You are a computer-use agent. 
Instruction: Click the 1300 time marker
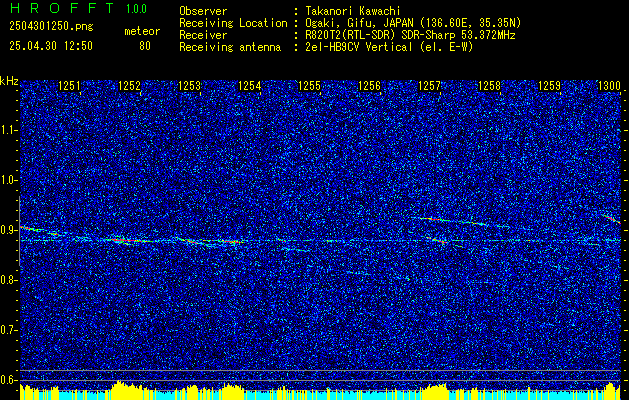(x=609, y=86)
